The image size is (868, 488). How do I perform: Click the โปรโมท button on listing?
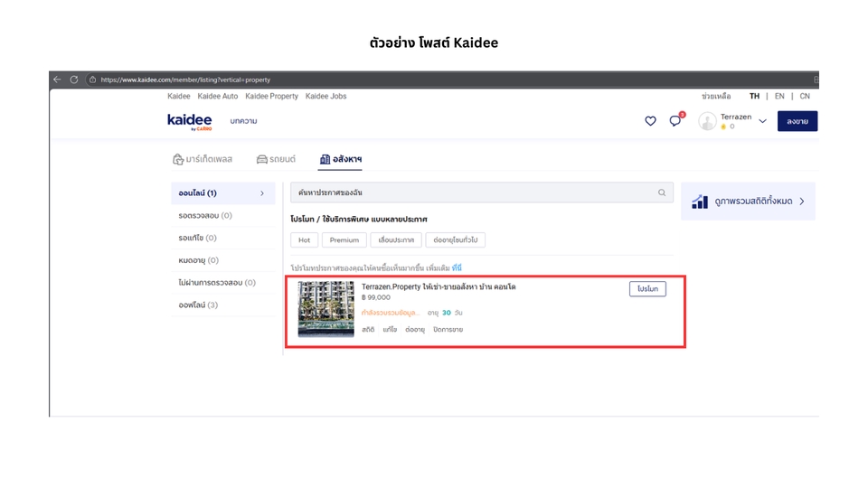tap(647, 289)
